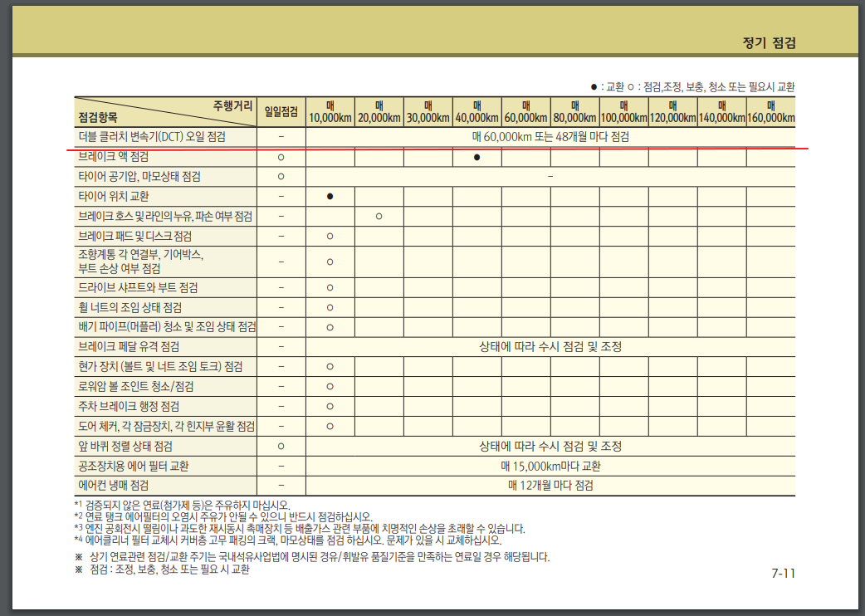
Task: Click the 주행거리 label in table header
Action: click(x=233, y=105)
